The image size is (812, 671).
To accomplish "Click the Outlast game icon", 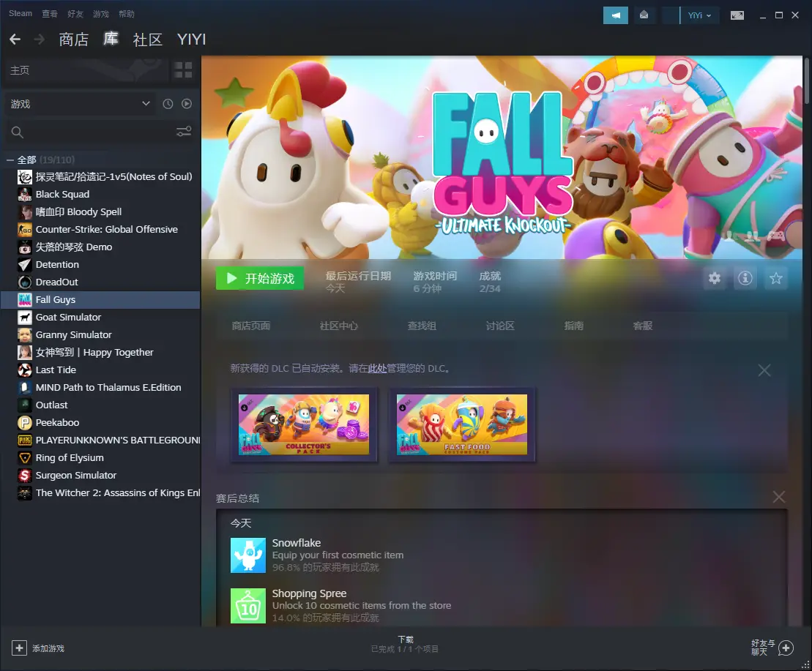I will coord(25,405).
